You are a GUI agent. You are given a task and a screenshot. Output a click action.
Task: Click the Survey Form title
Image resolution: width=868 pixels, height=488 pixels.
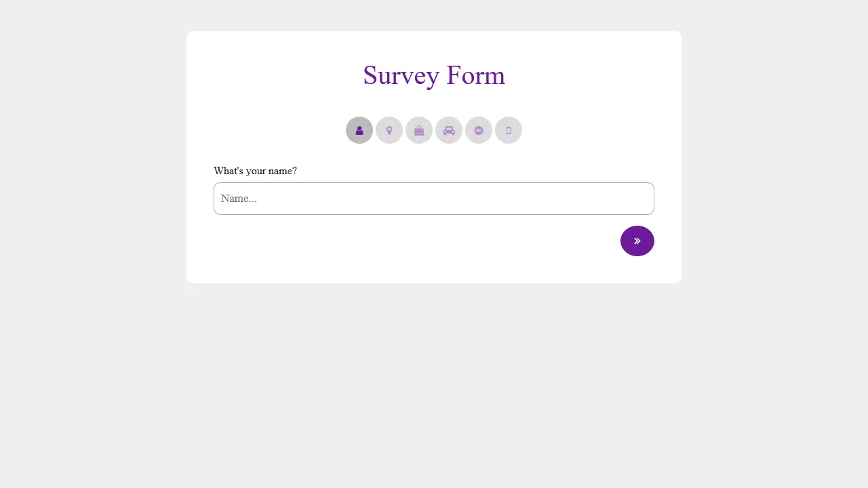(434, 75)
